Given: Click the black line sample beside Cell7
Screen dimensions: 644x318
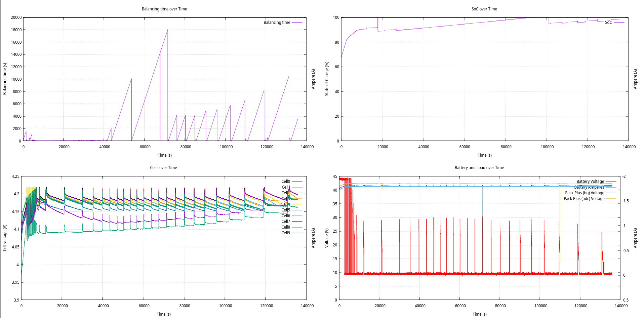Looking at the screenshot, I should (x=297, y=222).
